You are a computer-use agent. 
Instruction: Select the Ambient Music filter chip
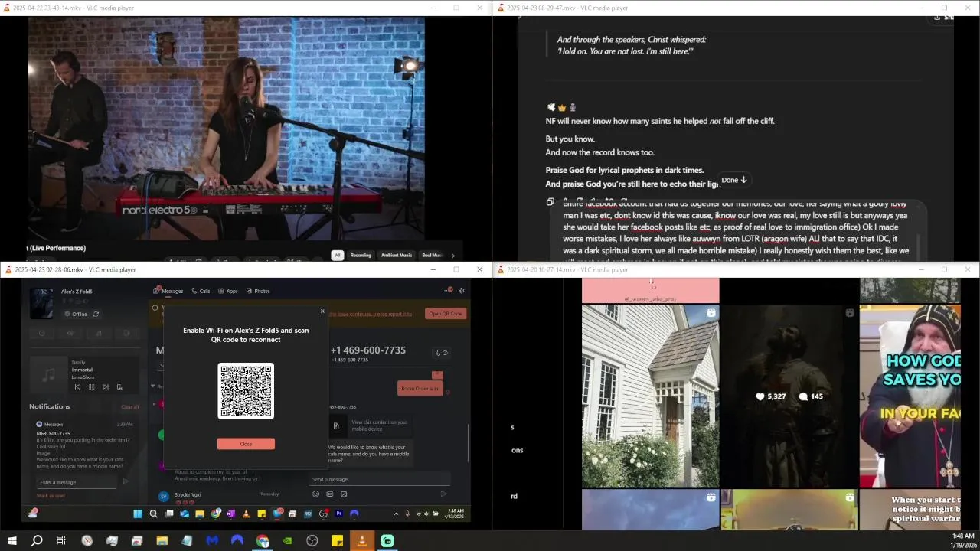pos(397,255)
